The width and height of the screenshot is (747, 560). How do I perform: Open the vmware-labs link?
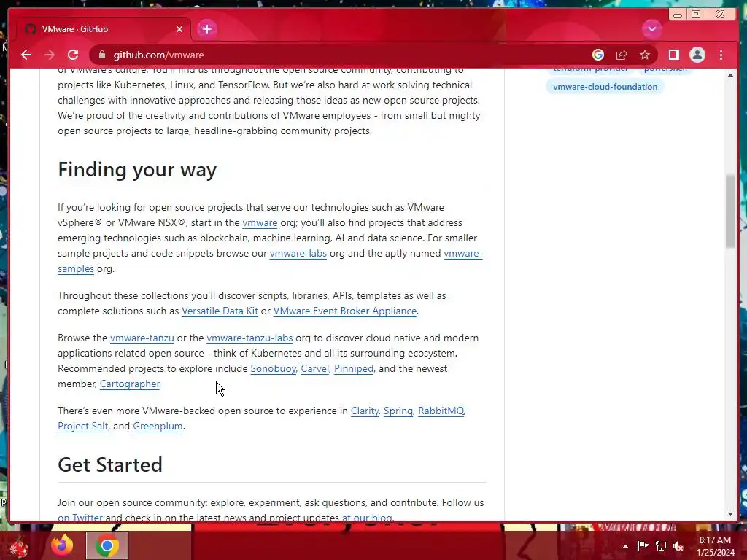(x=298, y=253)
